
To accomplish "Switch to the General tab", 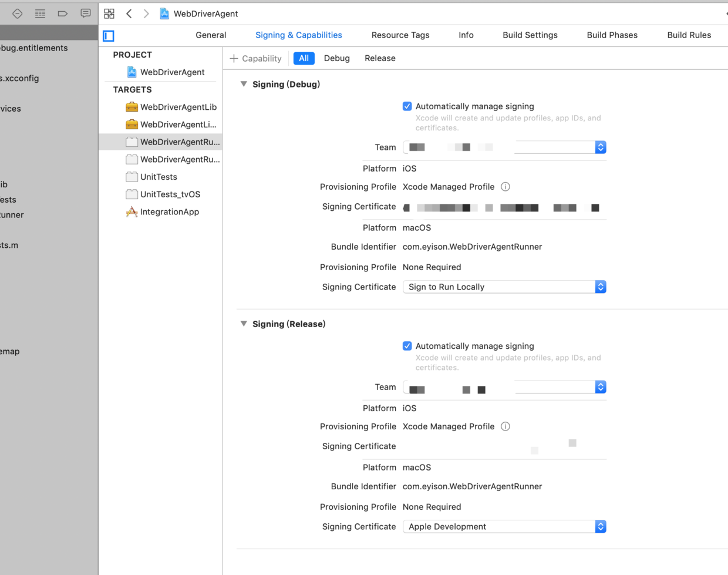I will point(211,35).
